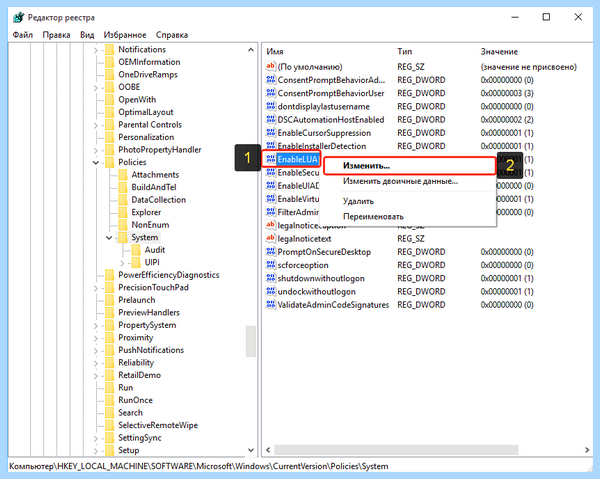Click the RunOnce folder icon

109,400
